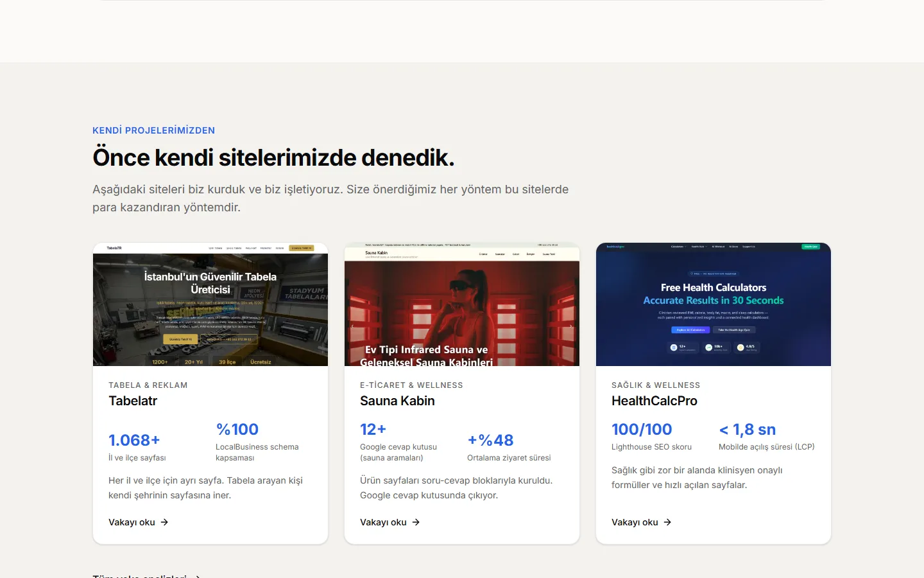Click the 'Mobilde açılış süresi (LCP)' label

click(767, 447)
